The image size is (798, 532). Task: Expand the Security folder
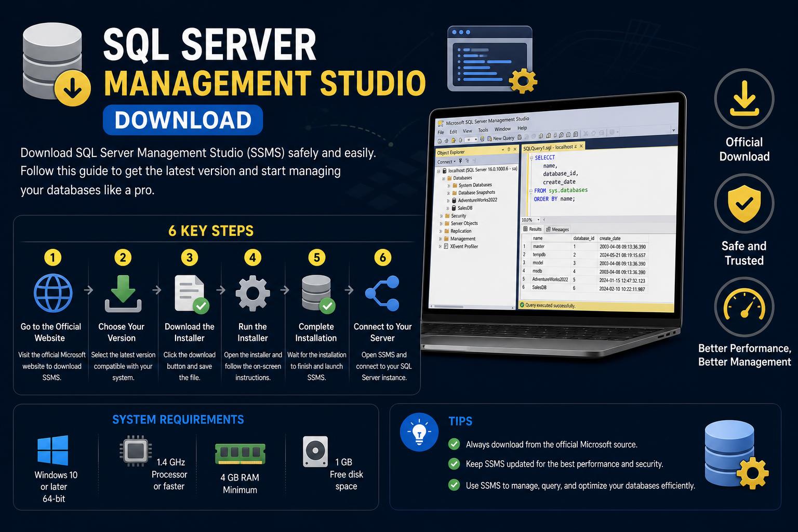(441, 216)
